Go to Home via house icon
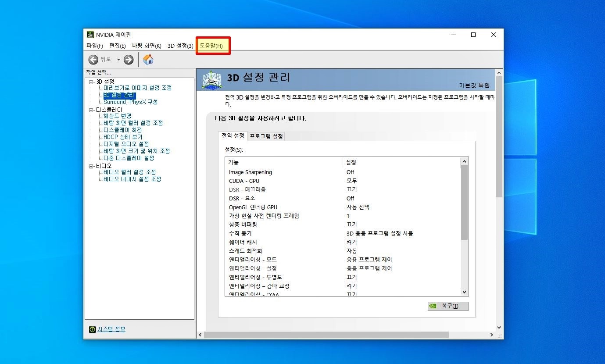605x364 pixels. (x=148, y=60)
